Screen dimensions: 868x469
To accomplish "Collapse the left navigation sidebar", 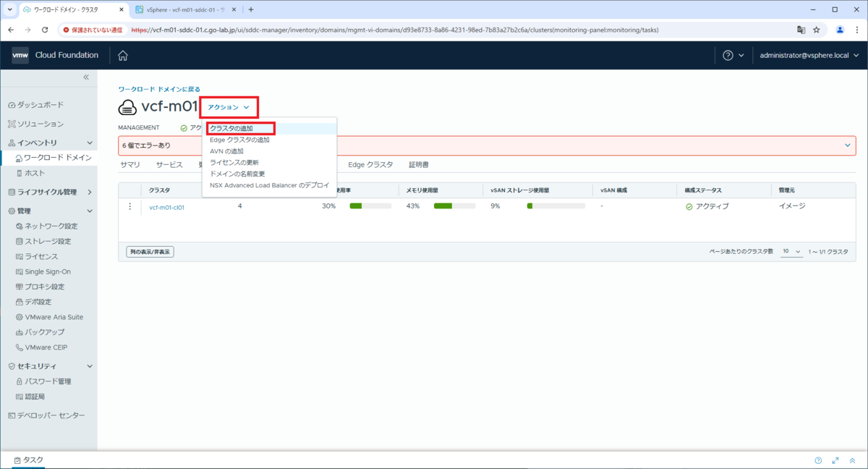I will click(x=85, y=77).
